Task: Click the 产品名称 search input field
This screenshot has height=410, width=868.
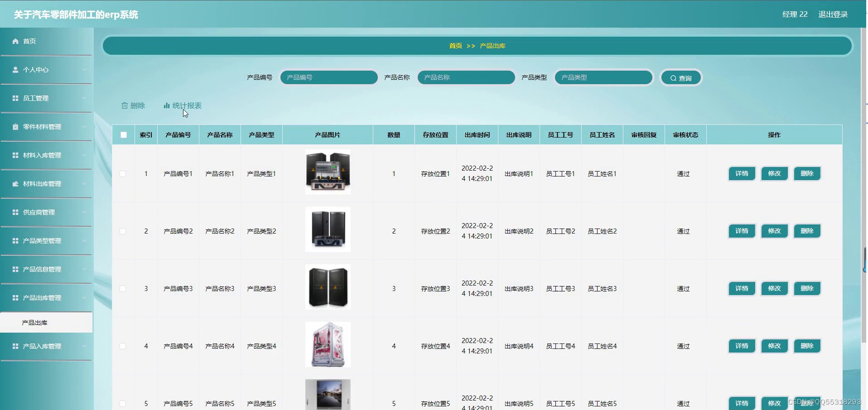Action: coord(466,77)
